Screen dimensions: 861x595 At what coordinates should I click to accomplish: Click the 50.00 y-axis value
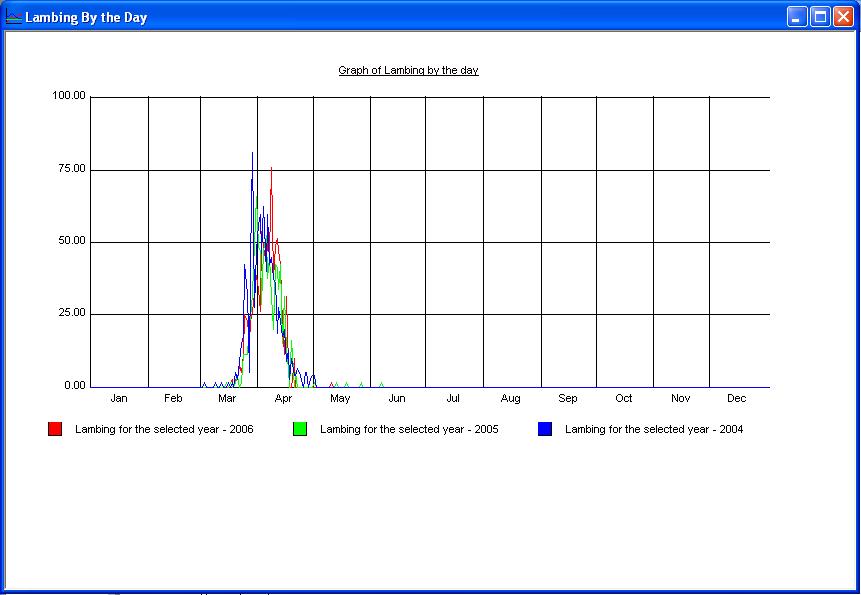[72, 241]
